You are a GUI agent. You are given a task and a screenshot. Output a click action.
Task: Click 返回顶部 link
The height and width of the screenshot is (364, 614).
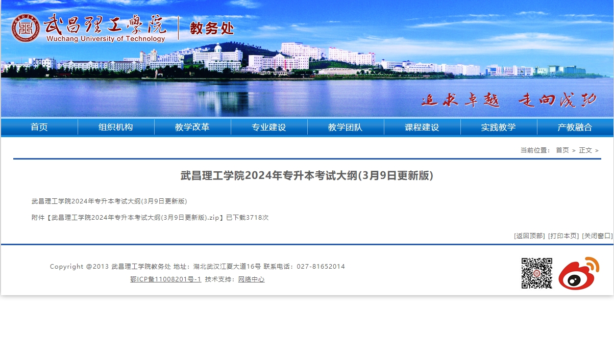point(529,236)
